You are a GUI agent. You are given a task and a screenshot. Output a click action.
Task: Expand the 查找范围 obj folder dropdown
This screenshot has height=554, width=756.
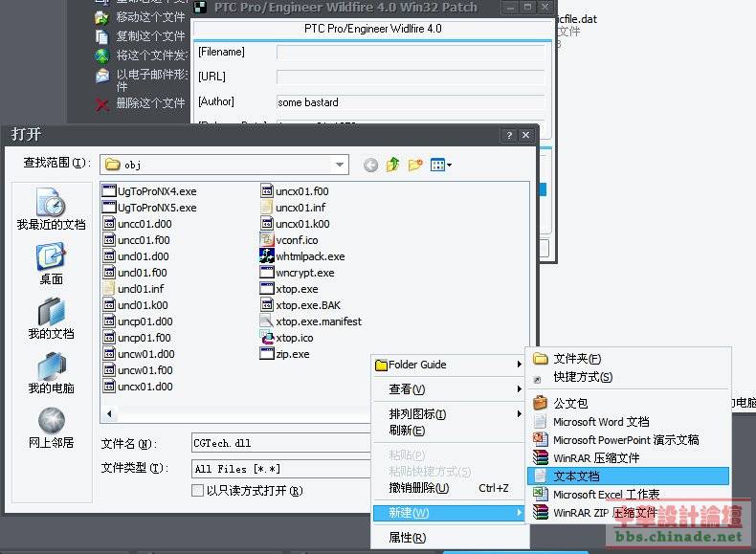click(340, 165)
